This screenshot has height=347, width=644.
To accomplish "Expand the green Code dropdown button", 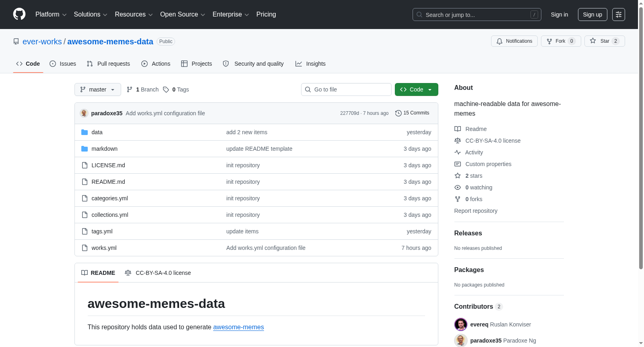I will pyautogui.click(x=417, y=89).
